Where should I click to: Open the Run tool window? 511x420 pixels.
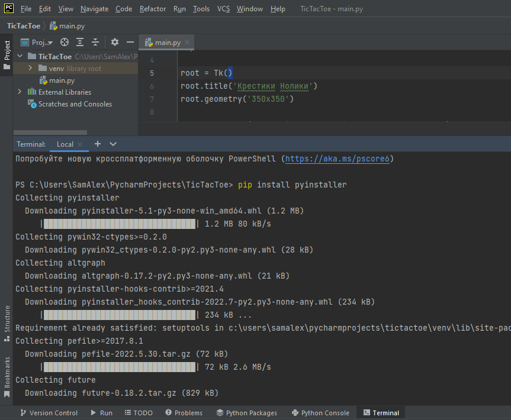(x=102, y=413)
